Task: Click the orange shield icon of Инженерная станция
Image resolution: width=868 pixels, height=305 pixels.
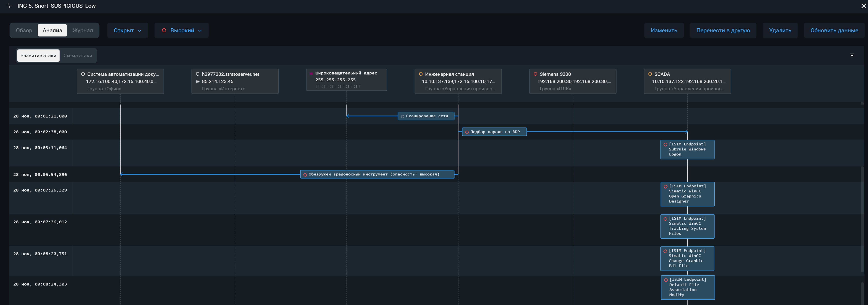Action: (421, 74)
